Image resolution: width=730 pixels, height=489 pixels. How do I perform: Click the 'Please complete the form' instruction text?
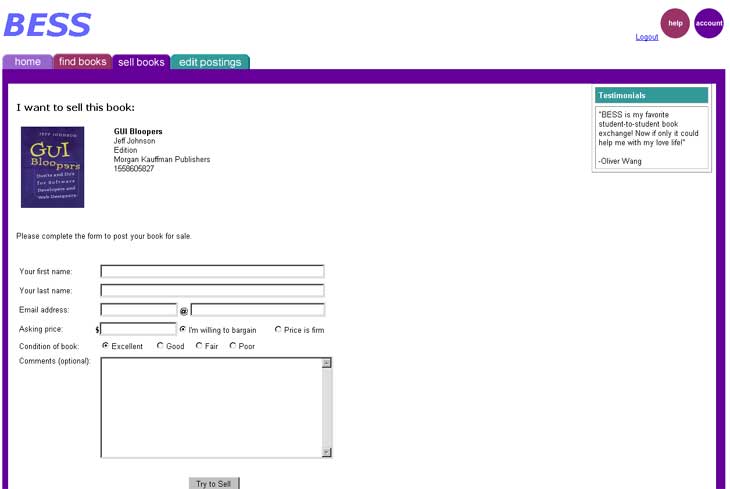point(104,236)
